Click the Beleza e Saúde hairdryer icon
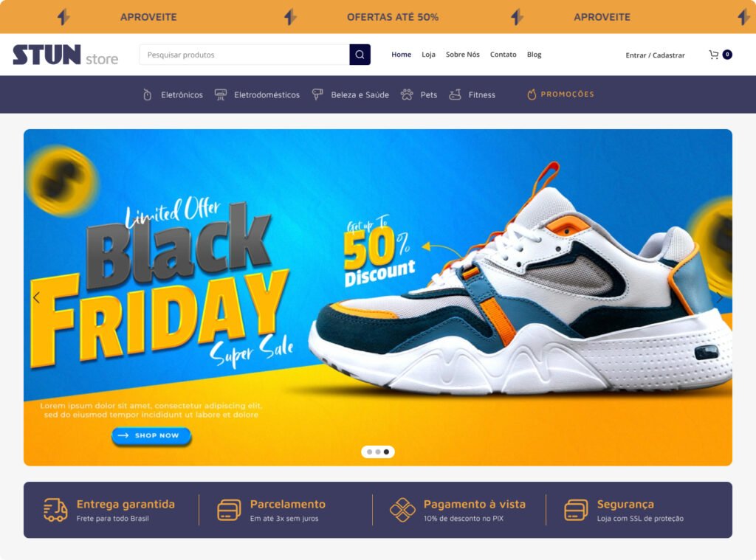This screenshot has height=560, width=756. 317,94
